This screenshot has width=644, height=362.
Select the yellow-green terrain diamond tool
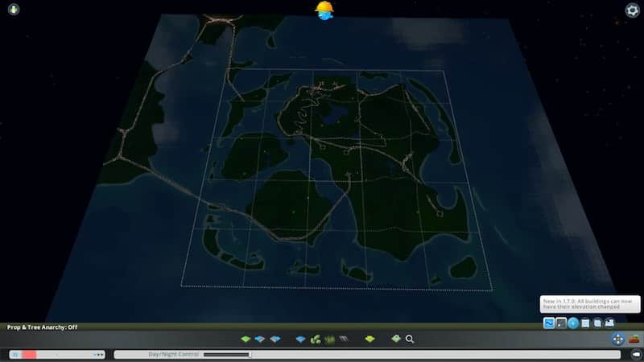(370, 339)
